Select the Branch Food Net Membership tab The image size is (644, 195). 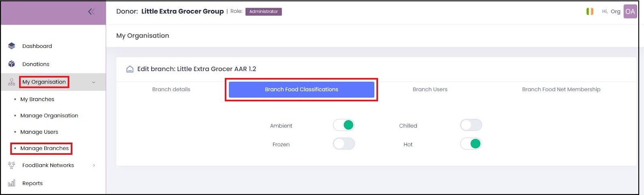point(561,89)
